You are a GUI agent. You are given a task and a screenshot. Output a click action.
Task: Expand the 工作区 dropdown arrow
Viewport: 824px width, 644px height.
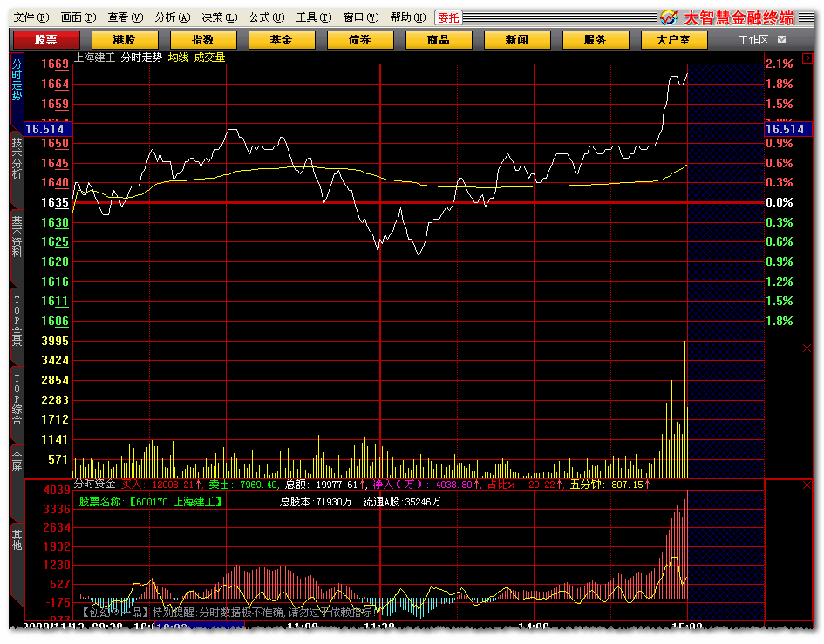[x=781, y=39]
